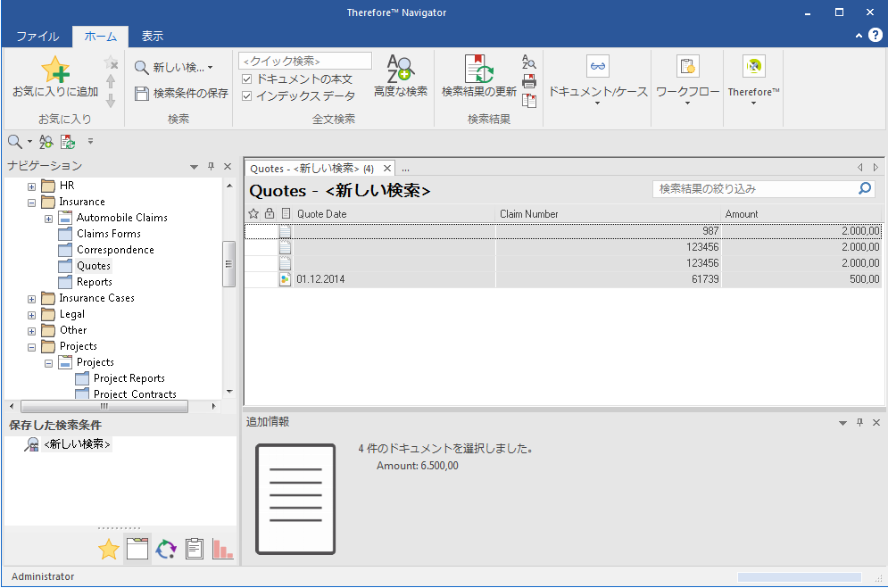Expand the Insurance Cases folder
This screenshot has width=888, height=588.
click(x=32, y=299)
